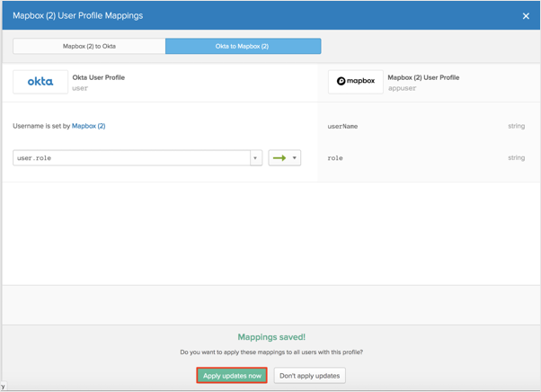The image size is (541, 392).
Task: Open the caret beside the green mapping arrow
Action: click(x=295, y=158)
